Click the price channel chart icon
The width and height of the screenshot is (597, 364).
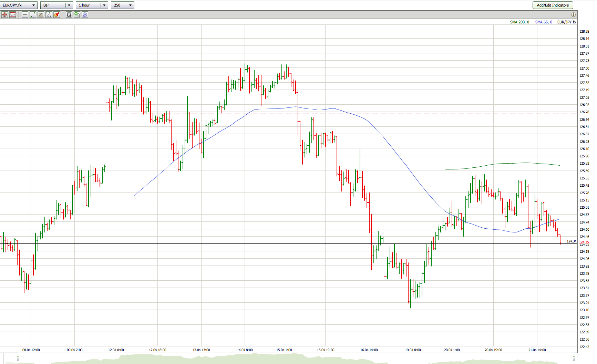point(13,15)
